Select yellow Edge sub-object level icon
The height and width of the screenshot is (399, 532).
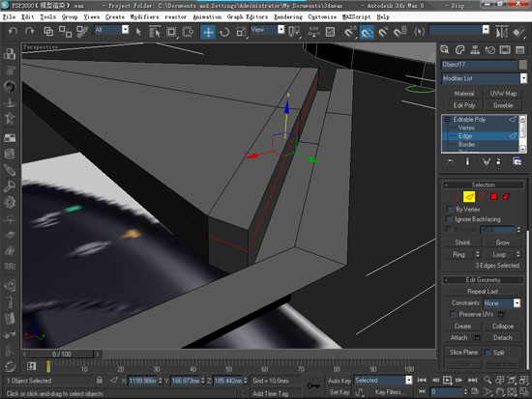[469, 196]
